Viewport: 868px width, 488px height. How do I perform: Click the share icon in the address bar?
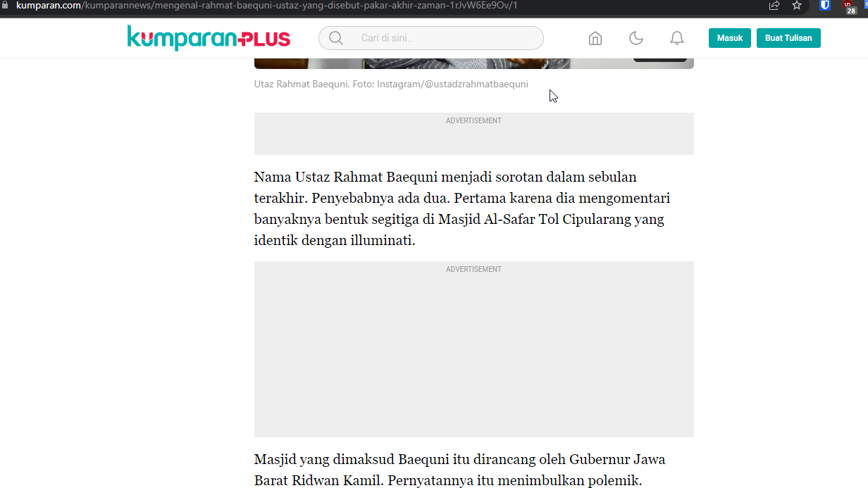774,6
